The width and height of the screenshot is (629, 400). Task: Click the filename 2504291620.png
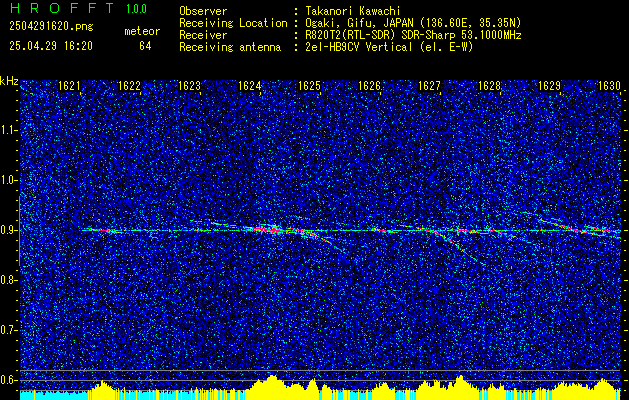(x=51, y=27)
